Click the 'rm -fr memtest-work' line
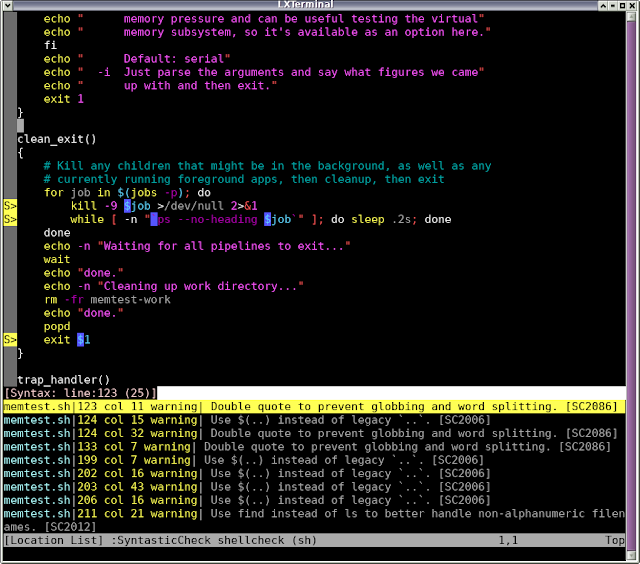Image resolution: width=640 pixels, height=564 pixels. coord(107,300)
